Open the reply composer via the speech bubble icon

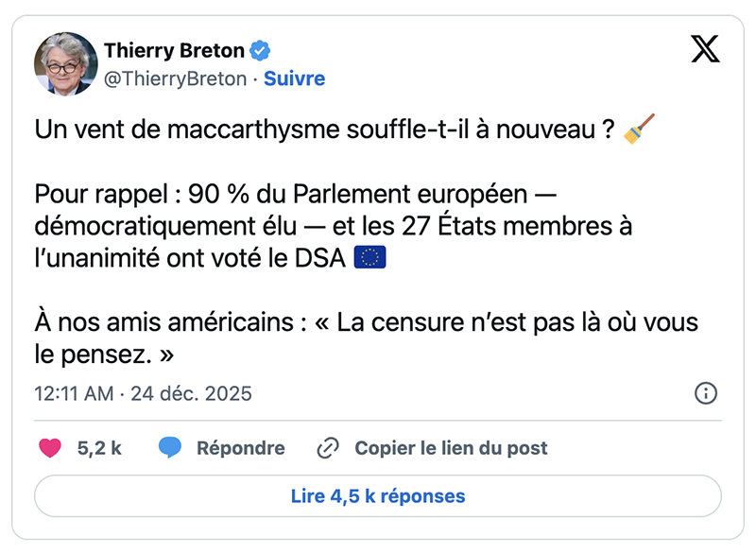click(168, 447)
